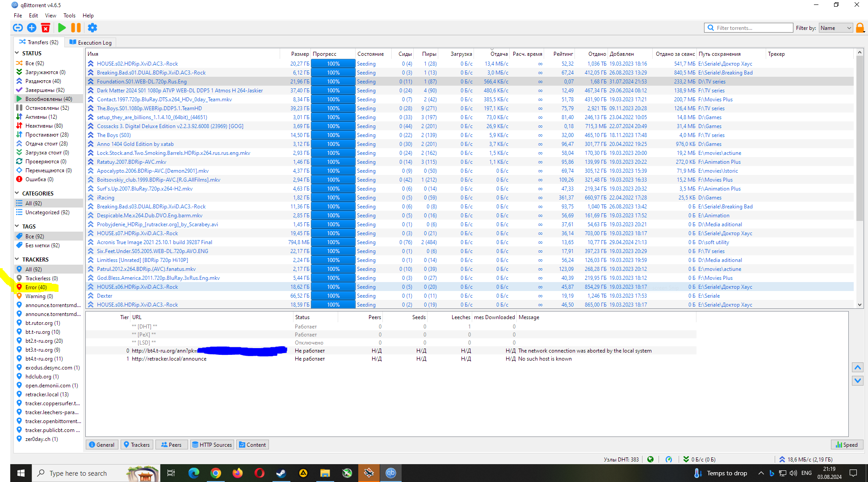868x482 pixels.
Task: Open Google Chrome from the taskbar
Action: [216, 473]
